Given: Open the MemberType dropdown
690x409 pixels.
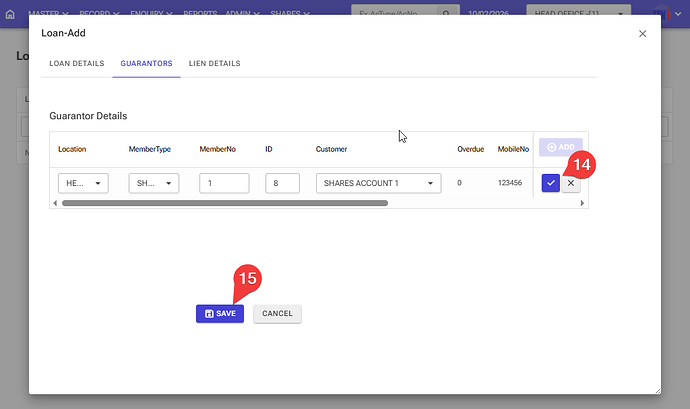Looking at the screenshot, I should point(154,183).
